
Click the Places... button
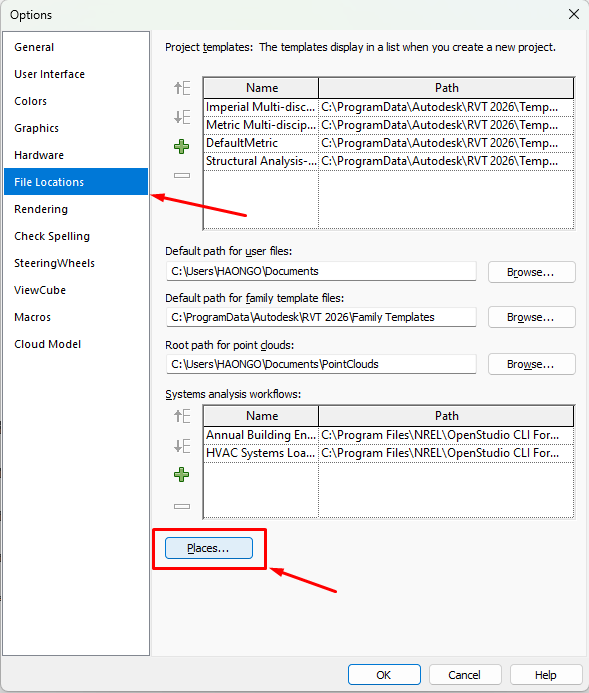click(209, 548)
